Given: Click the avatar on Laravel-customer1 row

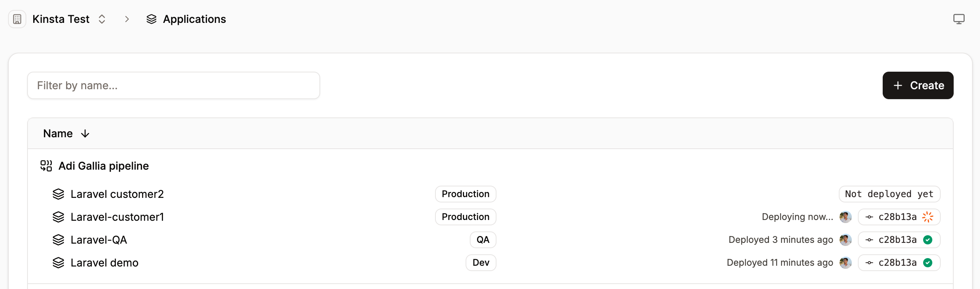Looking at the screenshot, I should [846, 217].
